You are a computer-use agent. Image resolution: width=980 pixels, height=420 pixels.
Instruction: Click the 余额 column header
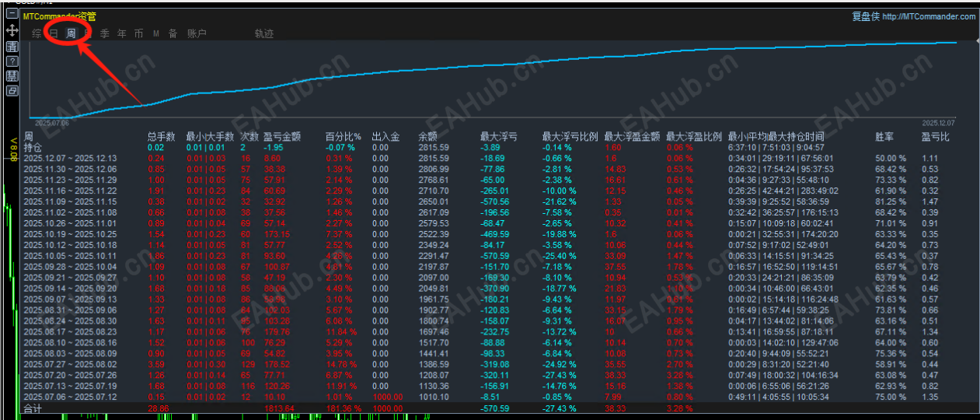[x=427, y=137]
